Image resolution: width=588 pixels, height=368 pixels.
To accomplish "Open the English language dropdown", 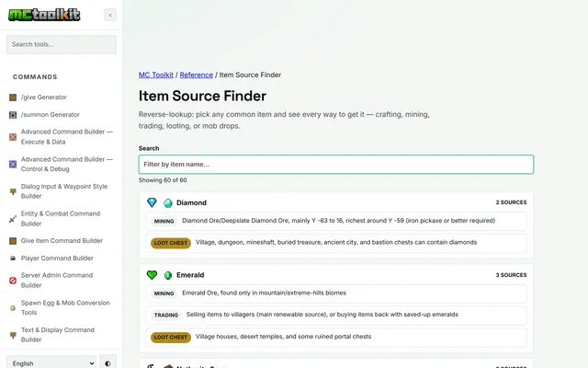I will [51, 363].
